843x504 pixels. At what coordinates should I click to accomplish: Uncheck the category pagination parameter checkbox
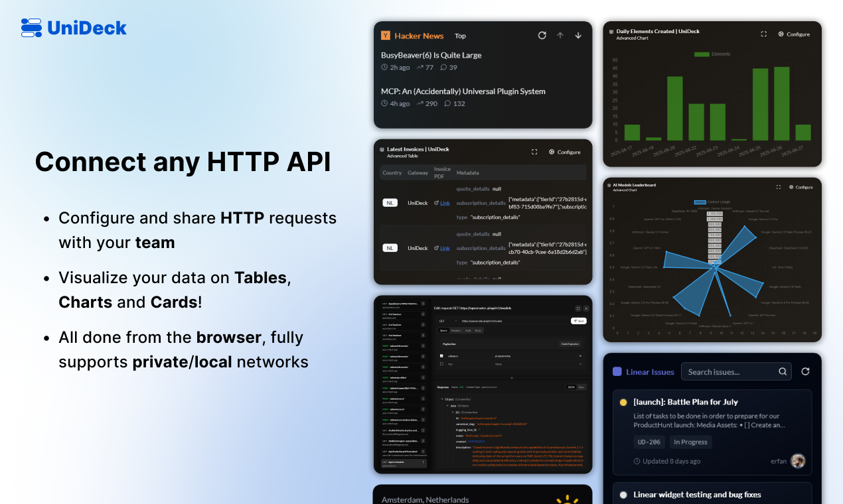point(441,356)
